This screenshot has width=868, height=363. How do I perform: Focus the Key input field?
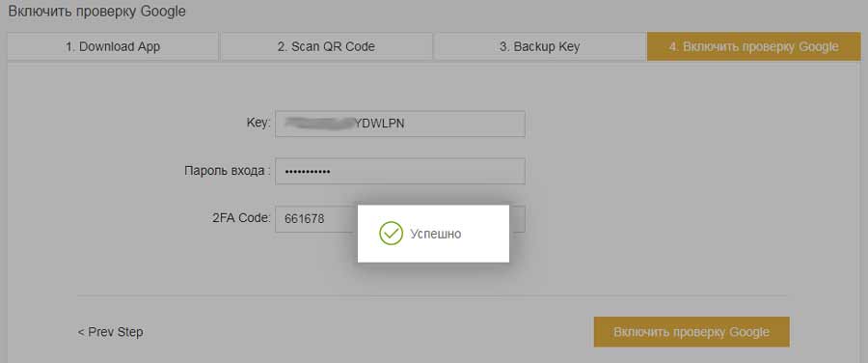click(399, 124)
